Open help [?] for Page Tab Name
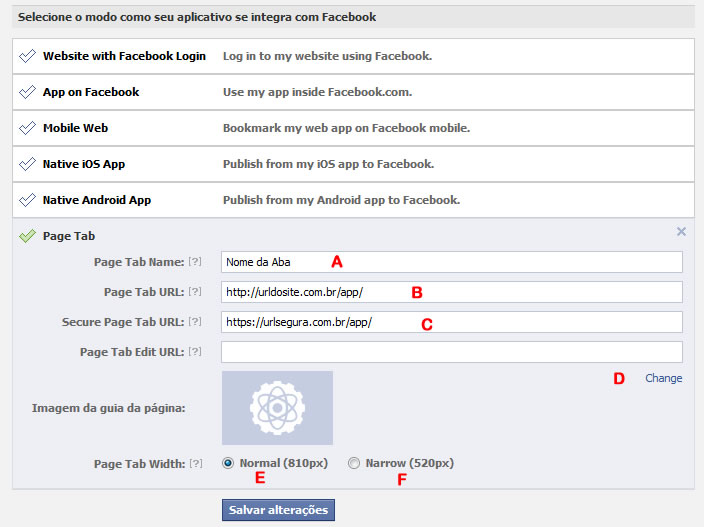704x527 pixels. pyautogui.click(x=195, y=261)
